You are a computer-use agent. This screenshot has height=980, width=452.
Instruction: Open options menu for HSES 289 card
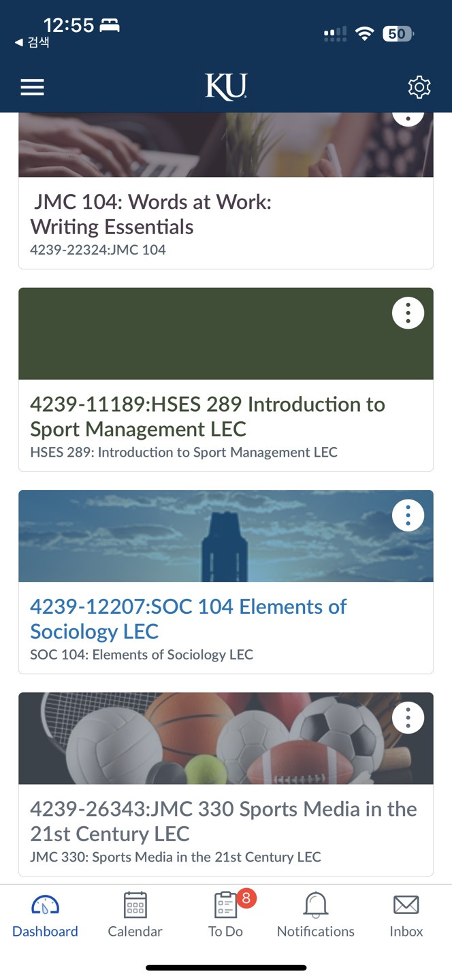coord(408,313)
